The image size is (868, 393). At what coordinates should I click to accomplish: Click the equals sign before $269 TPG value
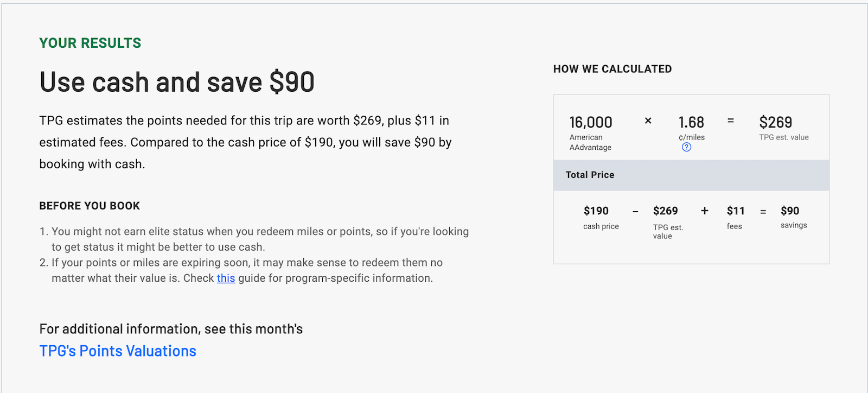pos(730,121)
